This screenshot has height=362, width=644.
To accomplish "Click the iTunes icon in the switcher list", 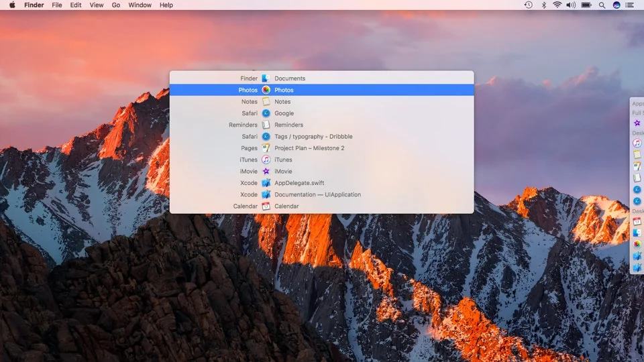I will tap(266, 160).
